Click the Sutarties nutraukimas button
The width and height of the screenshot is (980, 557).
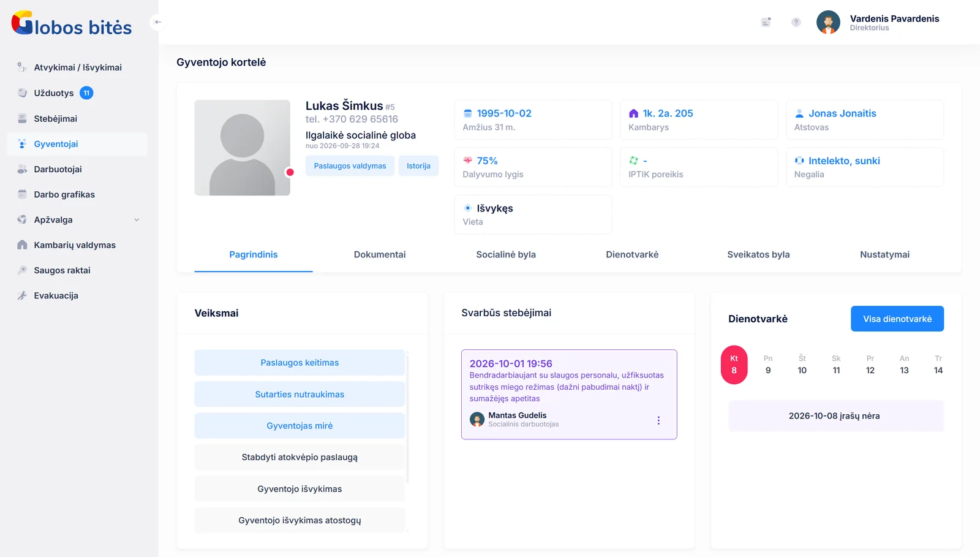point(300,395)
